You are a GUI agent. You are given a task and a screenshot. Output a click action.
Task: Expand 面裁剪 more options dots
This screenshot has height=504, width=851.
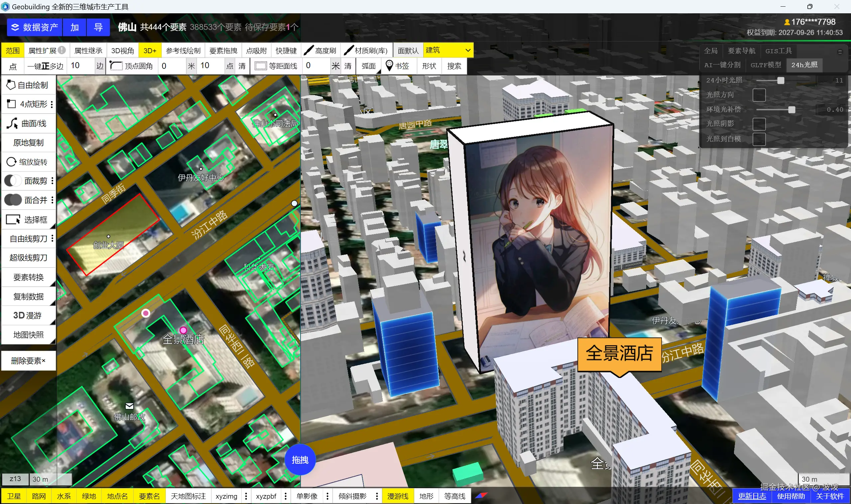[x=52, y=181]
